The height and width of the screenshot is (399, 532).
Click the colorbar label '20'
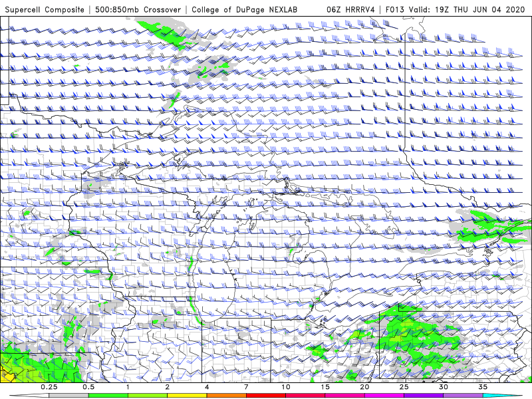pyautogui.click(x=364, y=387)
